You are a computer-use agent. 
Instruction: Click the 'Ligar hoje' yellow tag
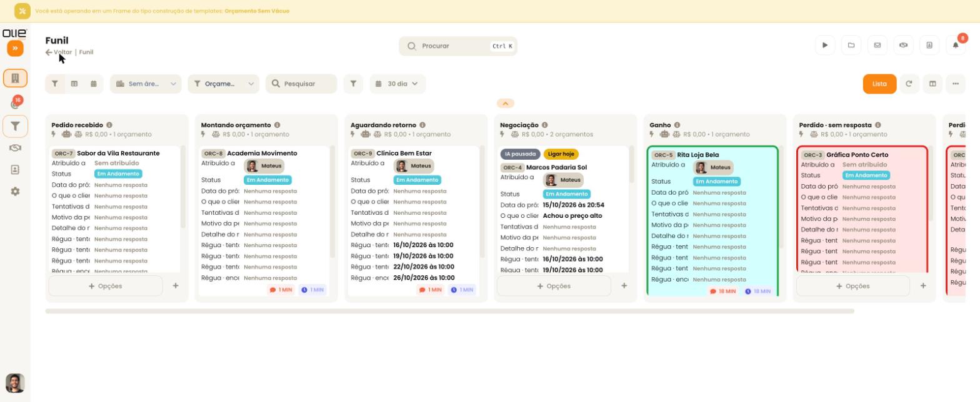[x=561, y=154]
